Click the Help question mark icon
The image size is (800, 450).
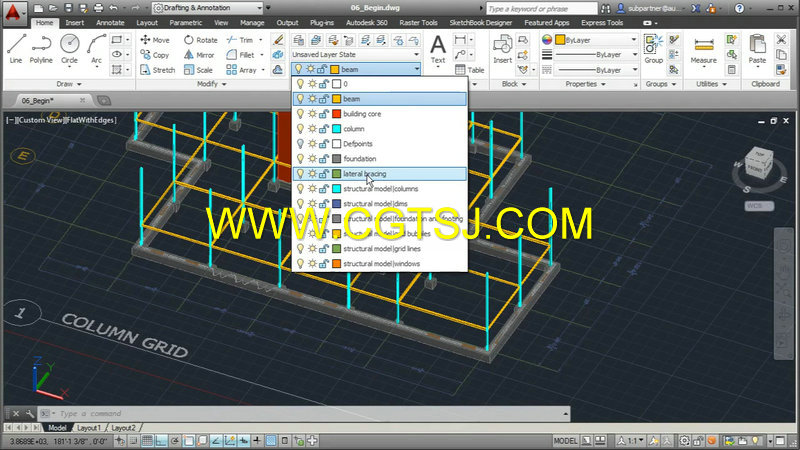coord(739,8)
